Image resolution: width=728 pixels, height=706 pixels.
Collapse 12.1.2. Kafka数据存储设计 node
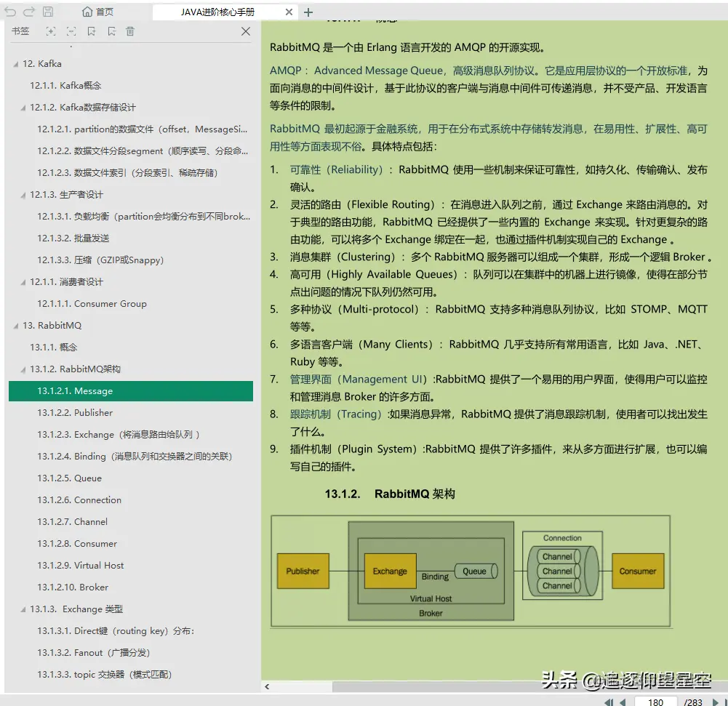pos(23,108)
